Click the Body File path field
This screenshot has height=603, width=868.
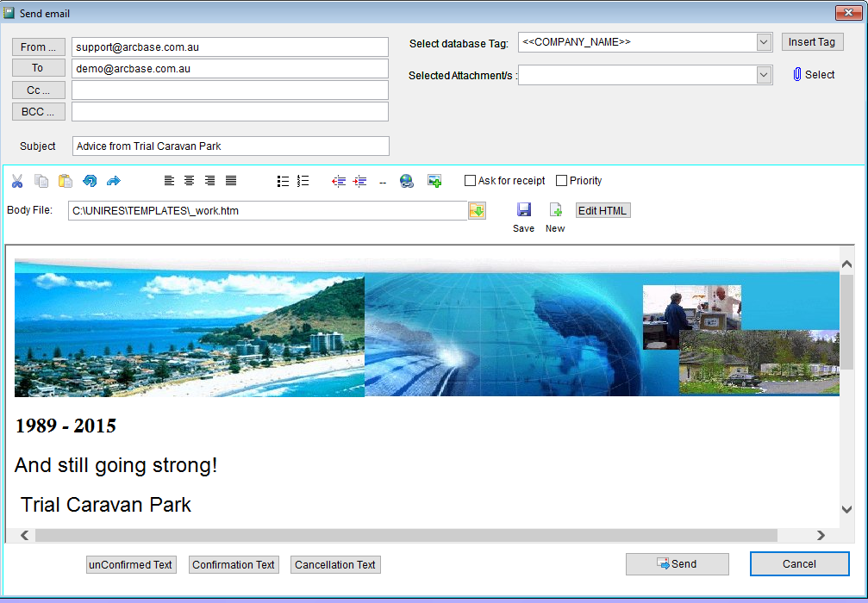point(268,211)
